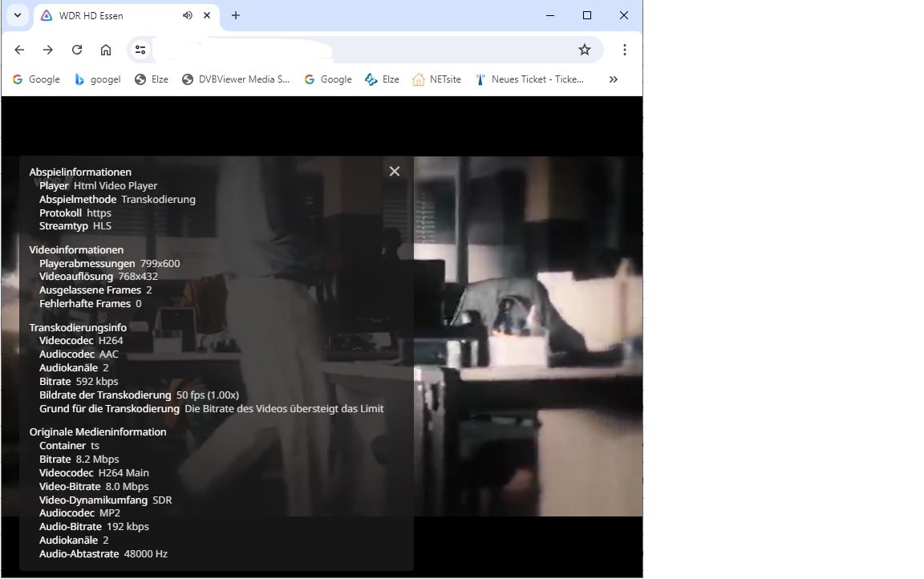The width and height of the screenshot is (924, 579).
Task: Open the browser home page
Action: 106,50
